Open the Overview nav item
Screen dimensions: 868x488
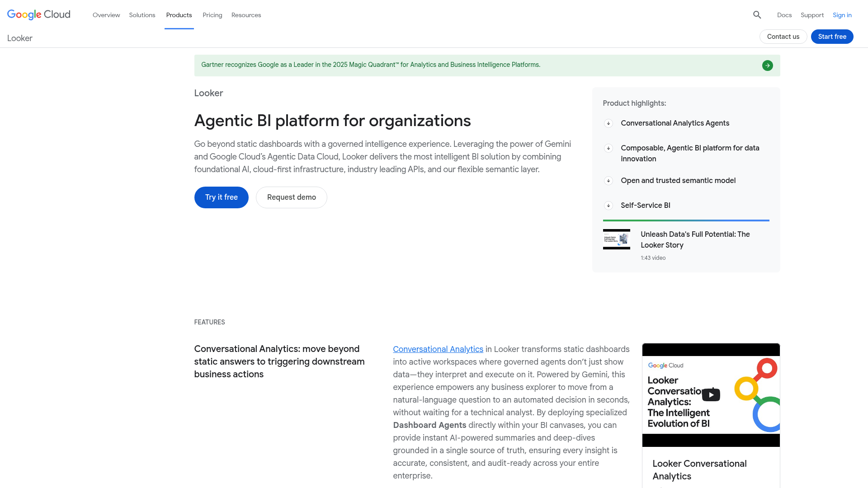(106, 15)
